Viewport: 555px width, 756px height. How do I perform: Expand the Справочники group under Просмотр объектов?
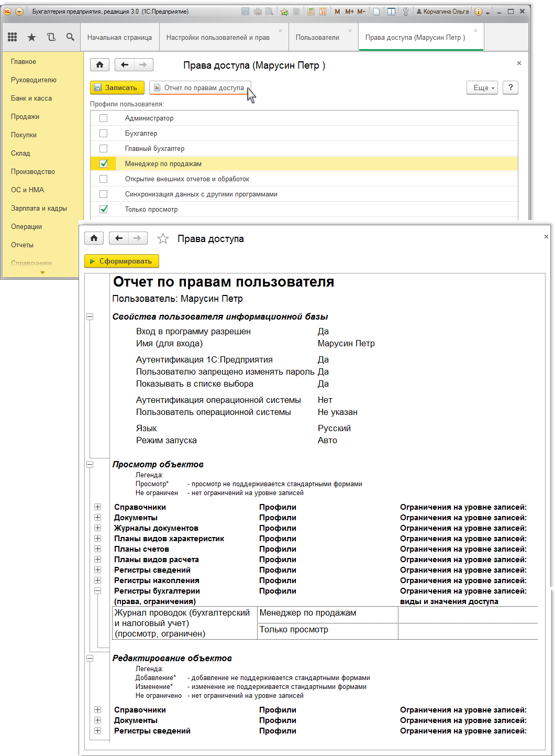coord(97,507)
